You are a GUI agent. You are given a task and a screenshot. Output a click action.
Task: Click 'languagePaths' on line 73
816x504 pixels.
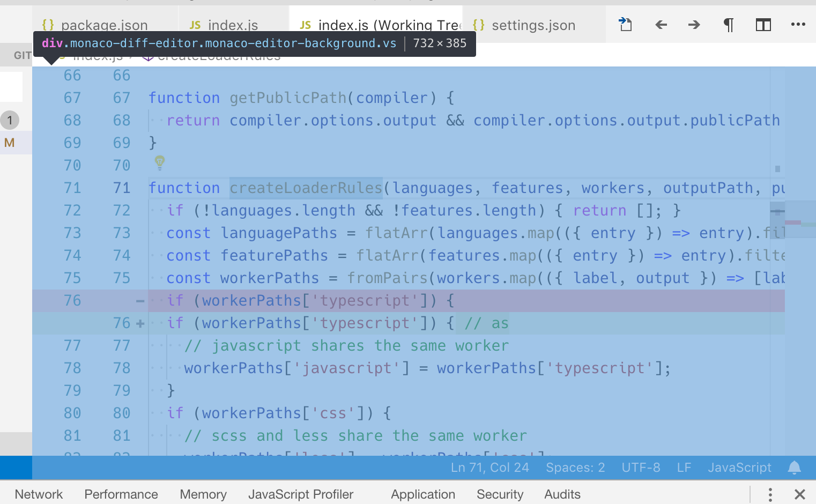(279, 233)
